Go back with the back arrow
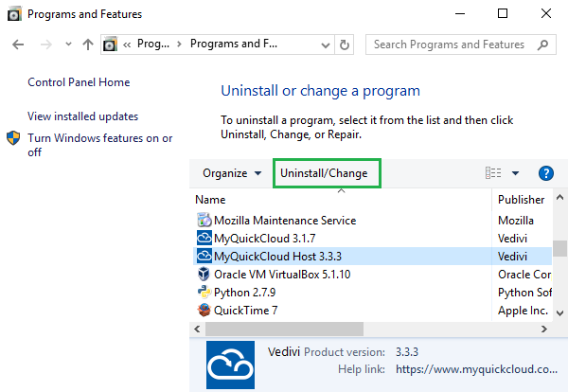This screenshot has height=392, width=568. coord(18,45)
